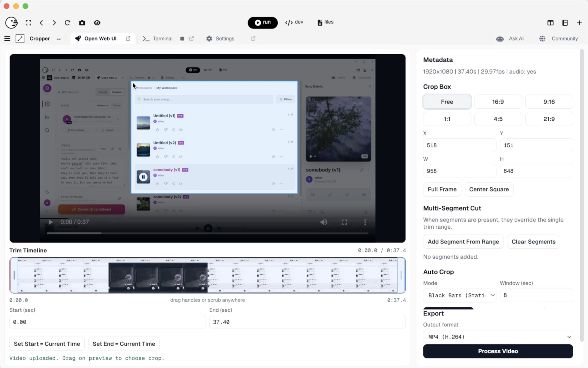588x368 pixels.
Task: Open video player three-dot options menu
Action: pyautogui.click(x=365, y=222)
